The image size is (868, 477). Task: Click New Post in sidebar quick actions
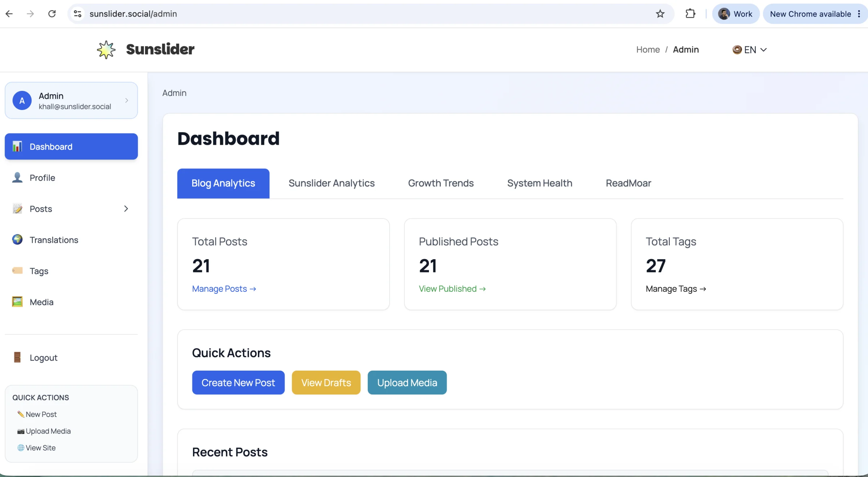[x=41, y=414]
